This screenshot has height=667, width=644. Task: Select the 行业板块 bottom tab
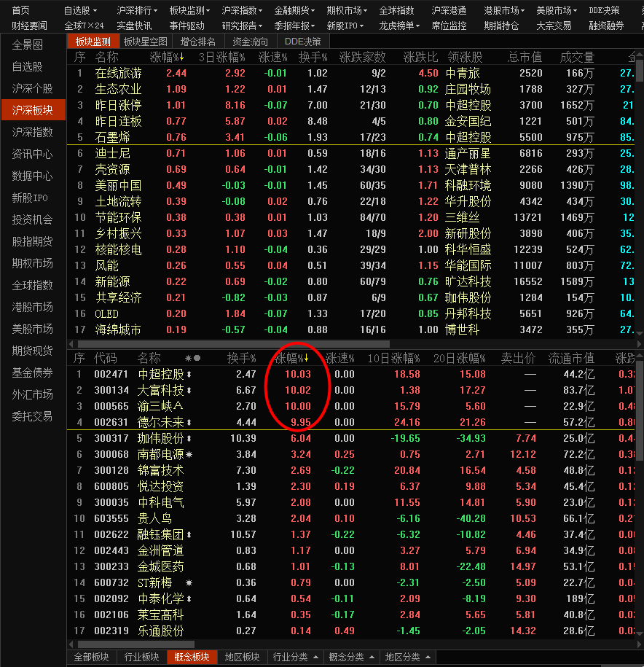(x=141, y=658)
